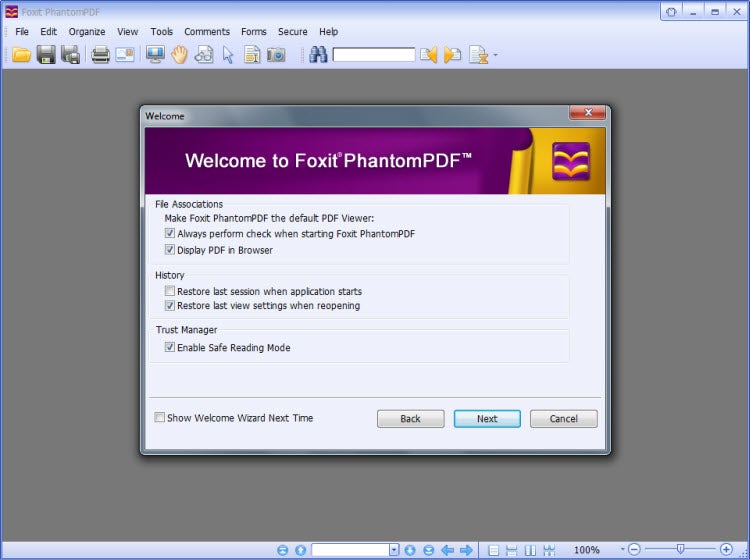750x560 pixels.
Task: Click the email envelope toolbar icon
Action: pyautogui.click(x=125, y=55)
